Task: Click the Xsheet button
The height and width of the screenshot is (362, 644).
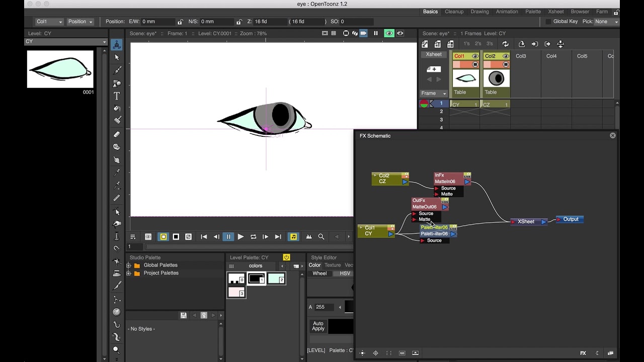Action: (434, 54)
